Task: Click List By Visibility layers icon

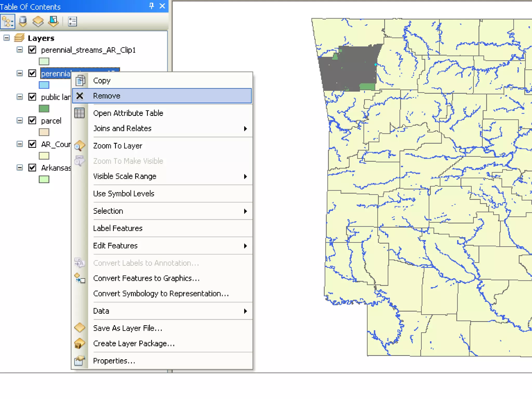Action: [x=38, y=22]
